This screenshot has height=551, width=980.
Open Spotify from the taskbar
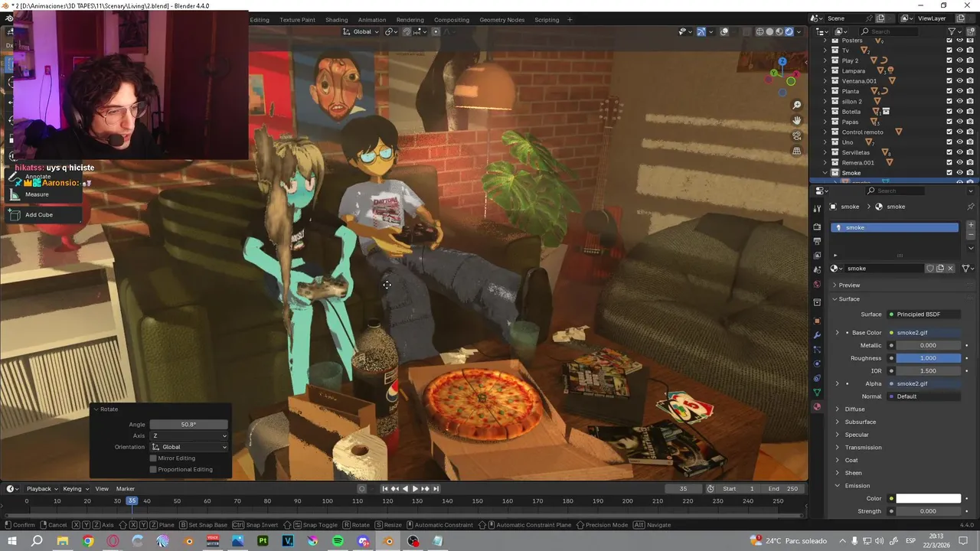(338, 541)
